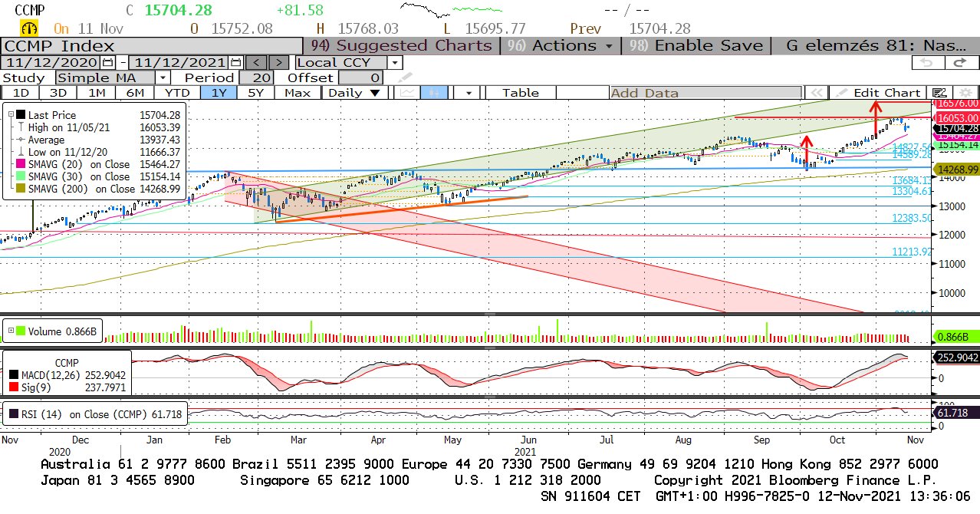Open the chart type options dropdown arrow
980x514 pixels.
[467, 93]
